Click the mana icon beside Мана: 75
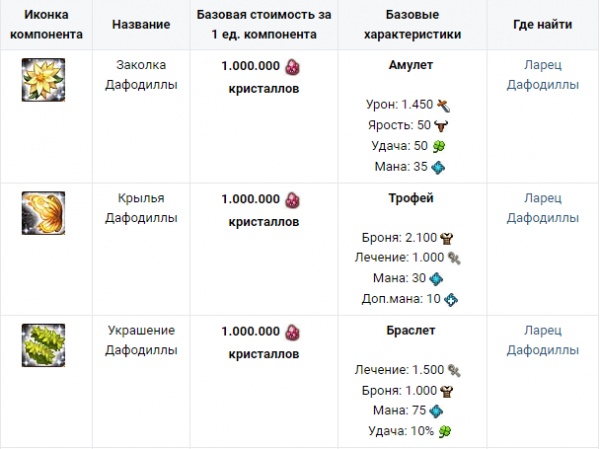The image size is (600, 449). tap(437, 411)
